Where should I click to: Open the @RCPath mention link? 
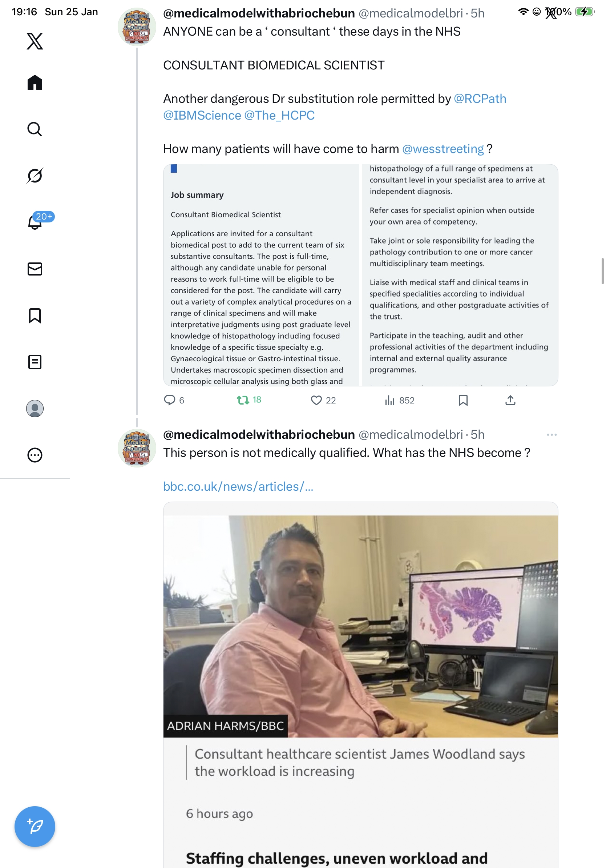click(480, 99)
